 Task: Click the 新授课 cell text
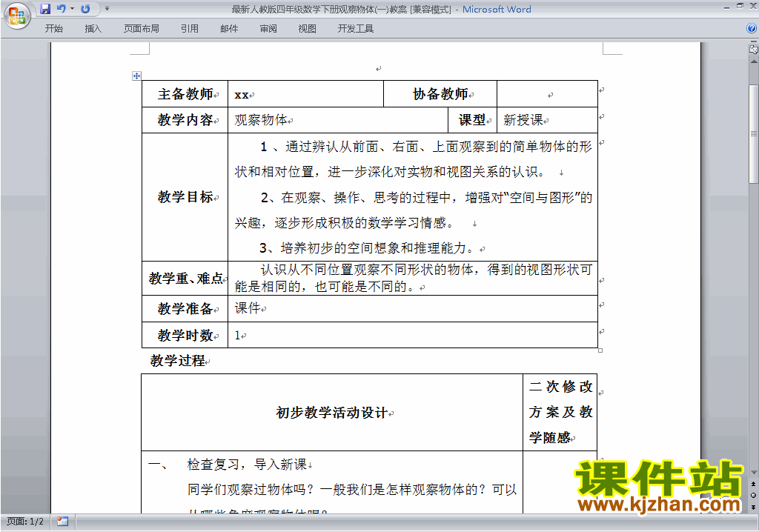[x=523, y=120]
